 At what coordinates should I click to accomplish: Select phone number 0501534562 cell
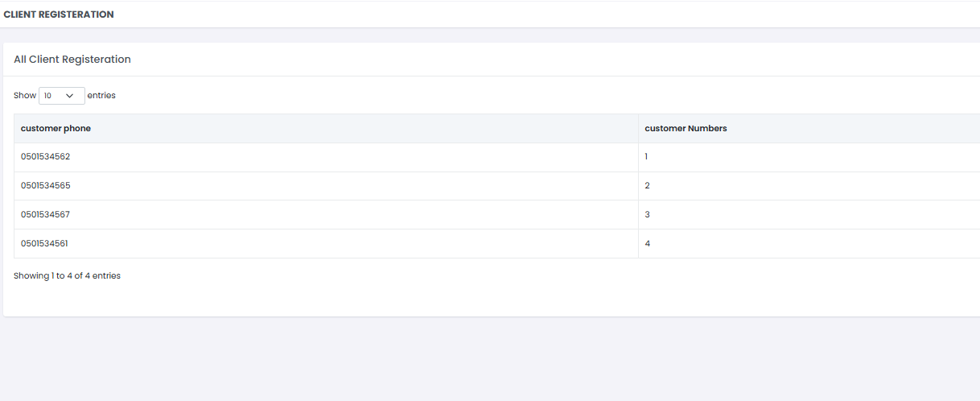pos(45,157)
